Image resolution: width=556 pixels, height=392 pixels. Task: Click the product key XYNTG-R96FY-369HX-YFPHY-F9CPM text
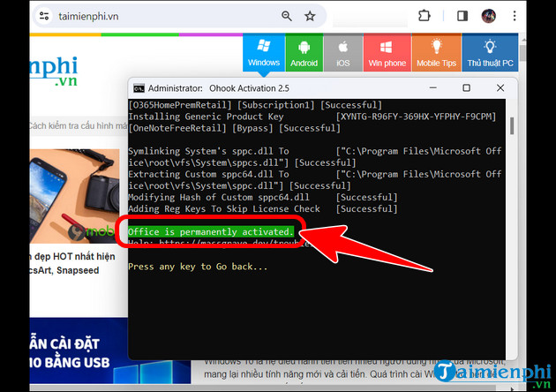(x=416, y=117)
